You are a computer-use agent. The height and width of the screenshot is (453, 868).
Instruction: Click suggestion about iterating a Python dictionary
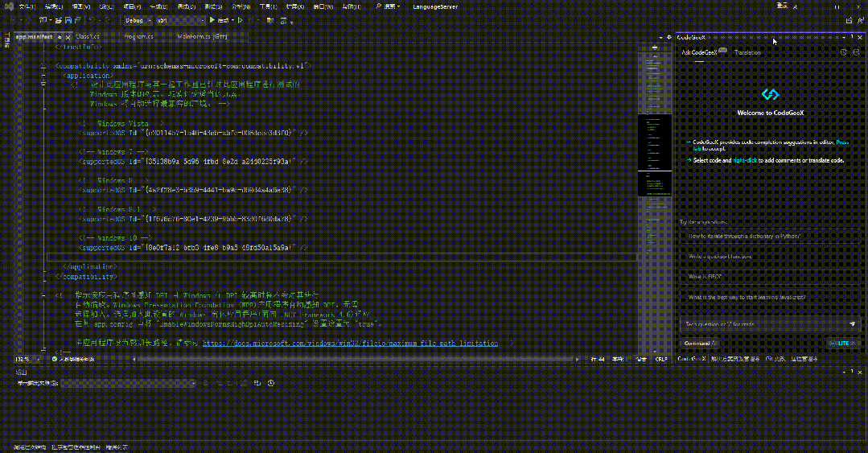click(770, 236)
